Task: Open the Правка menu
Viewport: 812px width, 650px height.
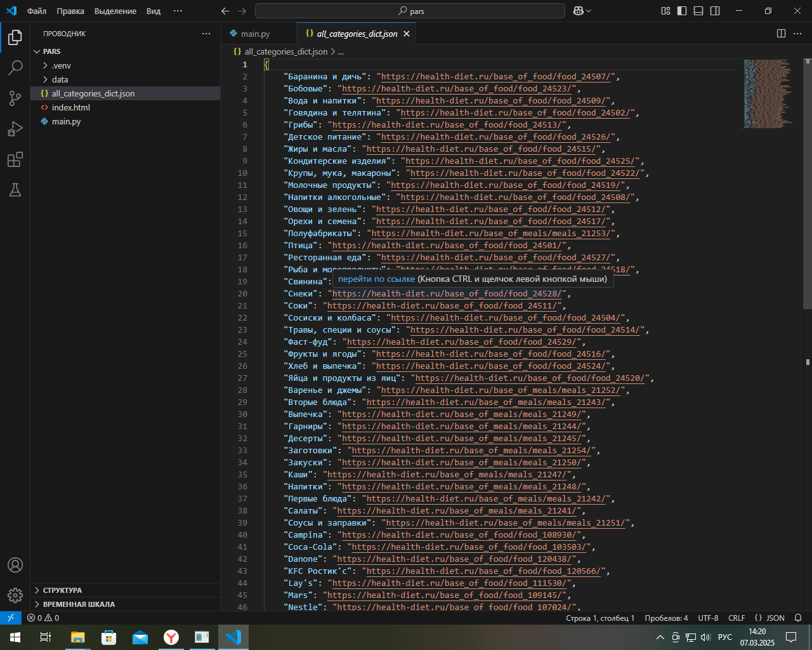Action: (x=70, y=11)
